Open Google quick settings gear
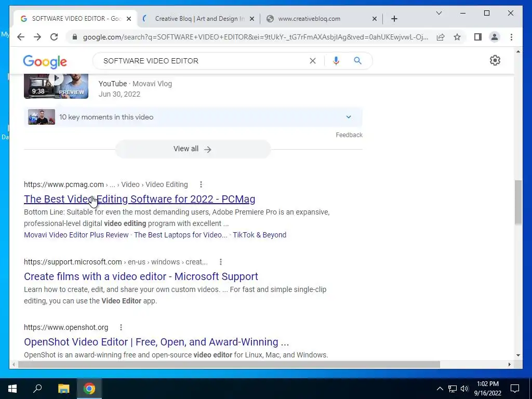Viewport: 532px width, 399px height. 495,60
